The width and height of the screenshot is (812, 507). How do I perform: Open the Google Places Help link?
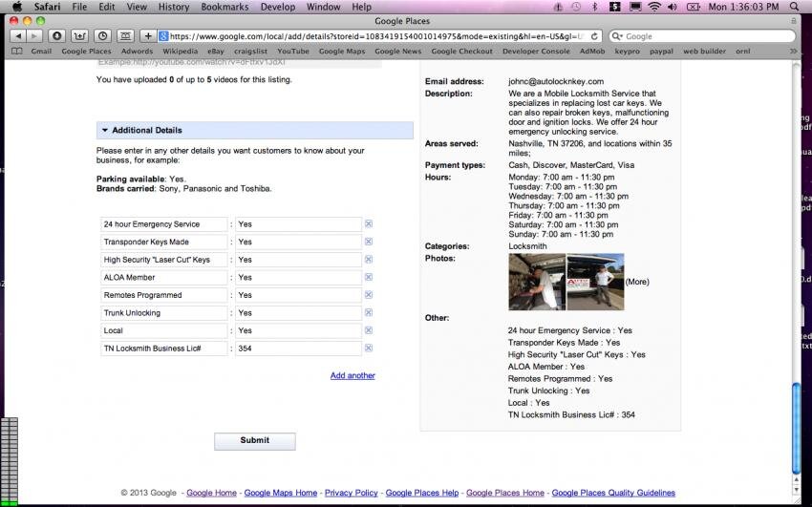point(422,493)
